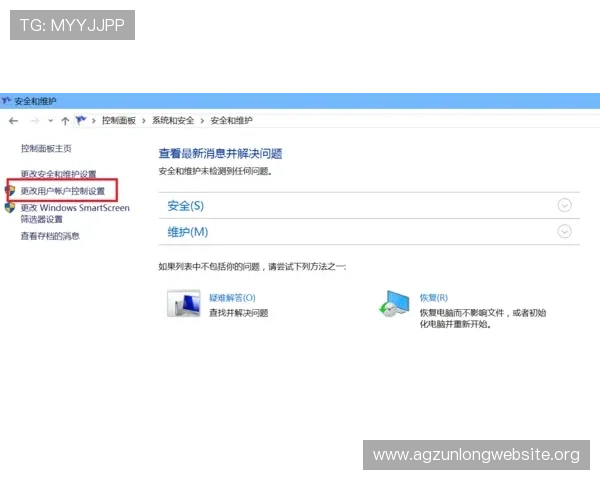Viewport: 600px width, 480px height.
Task: Click the 安全和维护 title bar flag icon
Action: (x=6, y=101)
